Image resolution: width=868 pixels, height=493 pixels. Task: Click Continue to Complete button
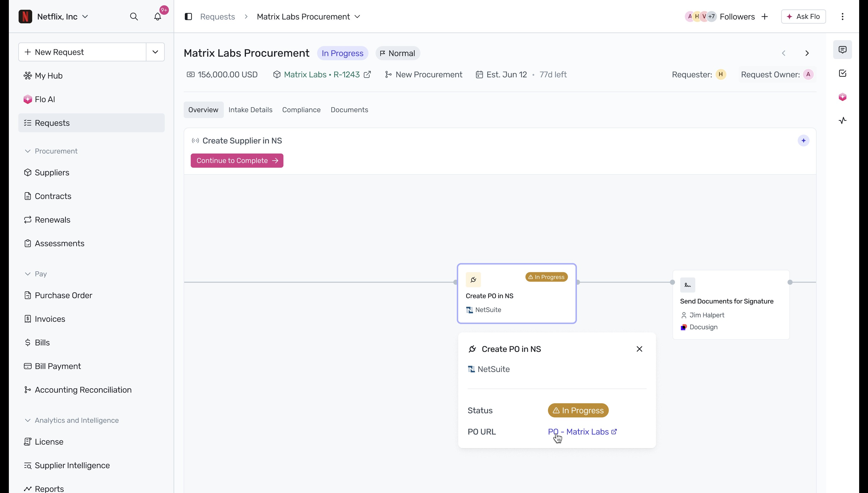pos(237,161)
